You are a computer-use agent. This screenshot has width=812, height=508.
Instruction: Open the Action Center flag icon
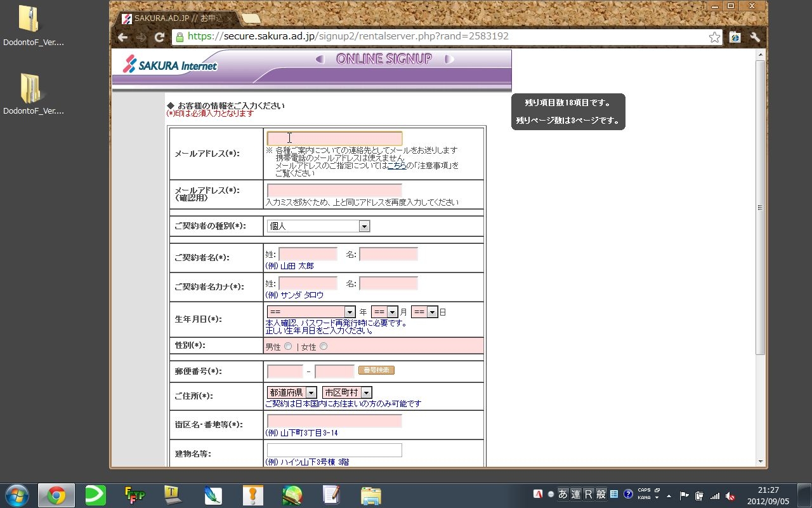pyautogui.click(x=684, y=495)
